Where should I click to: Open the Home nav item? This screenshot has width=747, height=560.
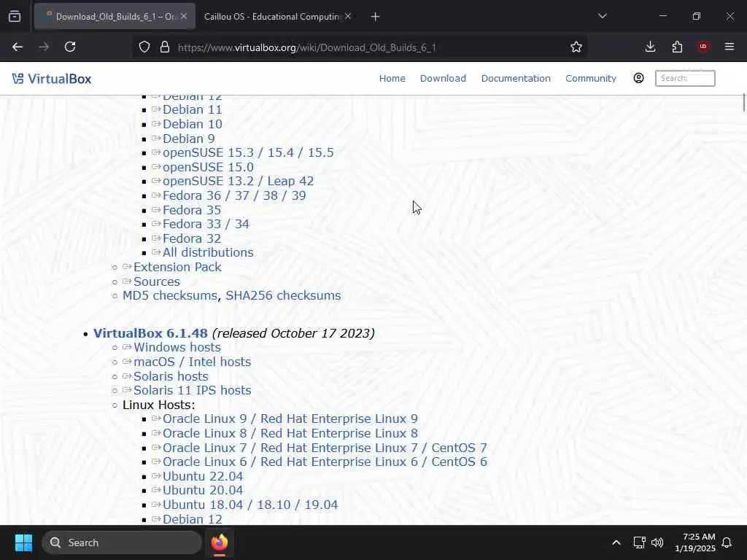tap(392, 79)
